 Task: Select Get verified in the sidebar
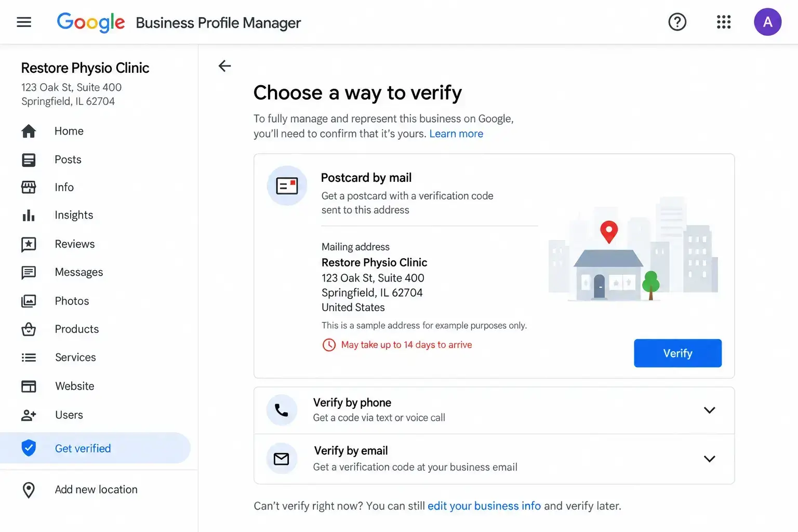(x=96, y=448)
